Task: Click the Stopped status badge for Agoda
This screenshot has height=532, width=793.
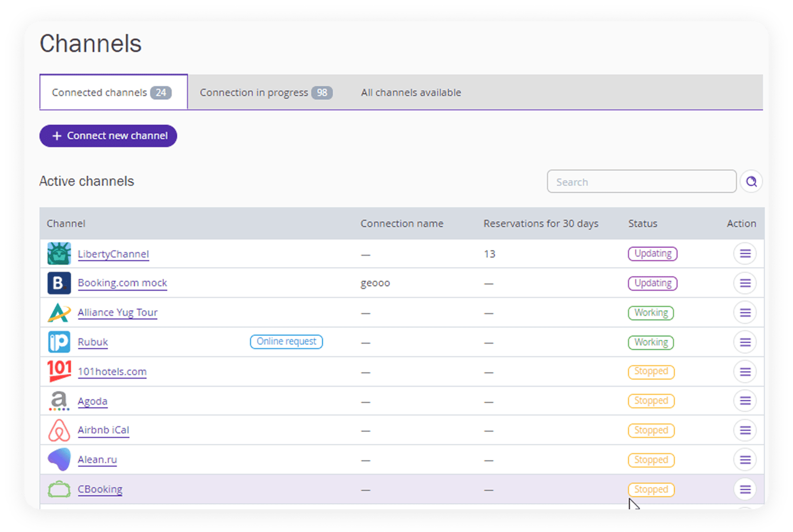Action: pos(651,401)
